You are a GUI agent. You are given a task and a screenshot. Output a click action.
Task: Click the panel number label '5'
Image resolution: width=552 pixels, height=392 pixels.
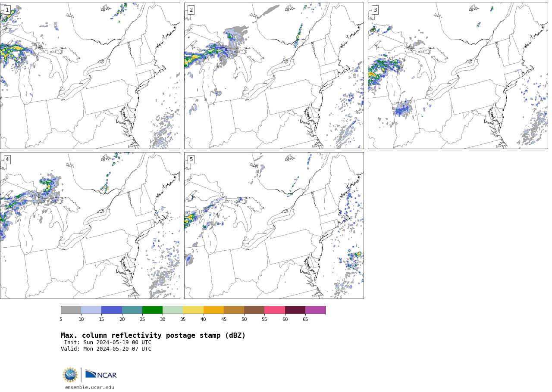click(191, 159)
